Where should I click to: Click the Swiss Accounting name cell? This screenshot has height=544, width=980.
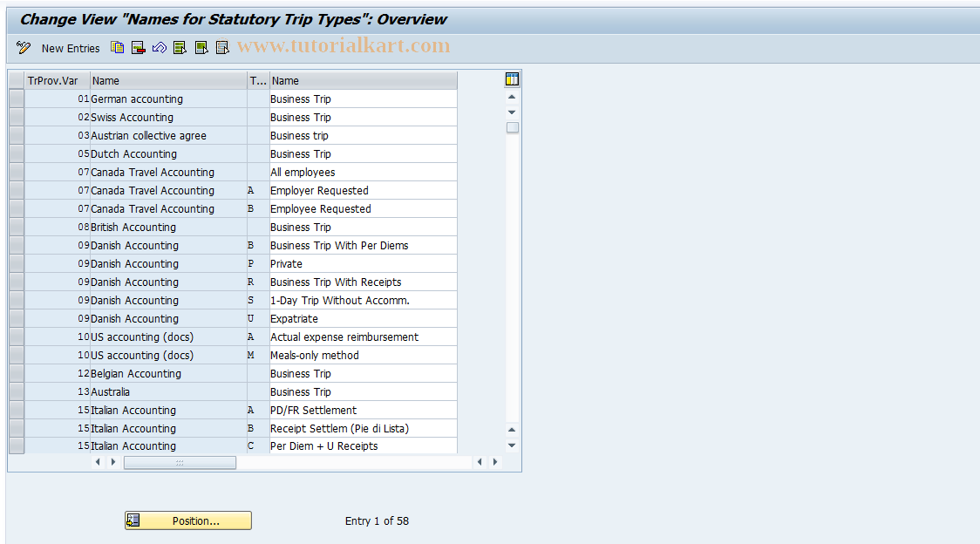169,117
